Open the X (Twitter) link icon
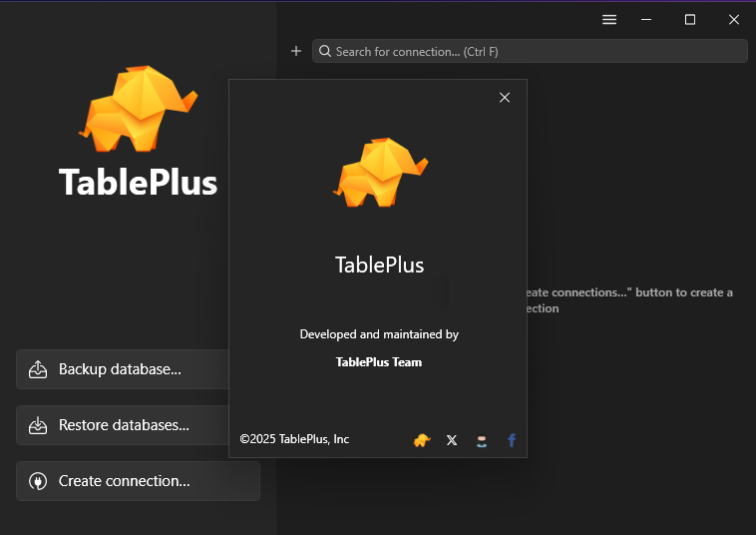 click(452, 440)
